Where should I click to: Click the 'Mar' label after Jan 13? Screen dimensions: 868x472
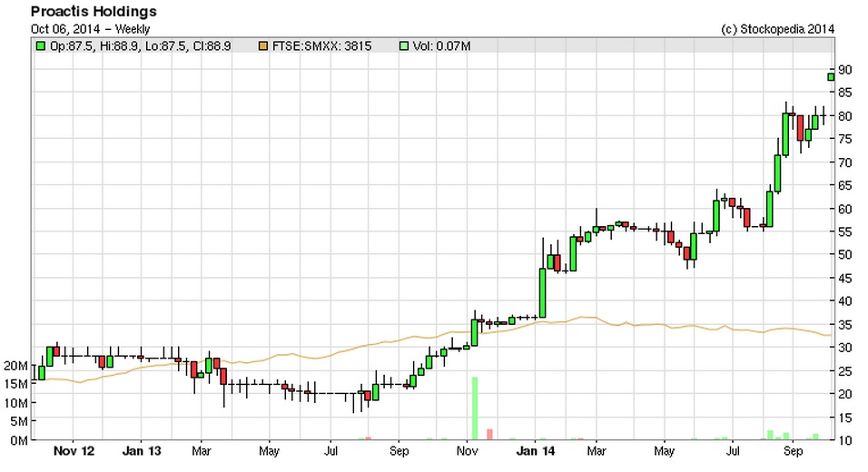[x=201, y=451]
